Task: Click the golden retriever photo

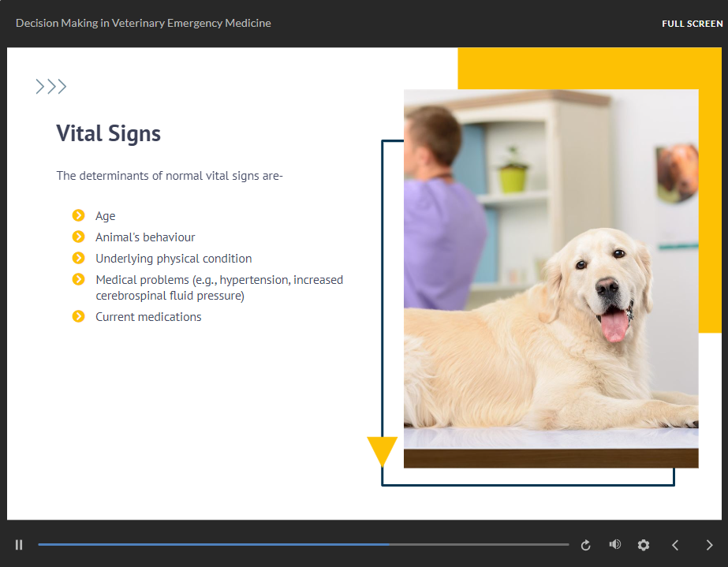Action: click(551, 278)
